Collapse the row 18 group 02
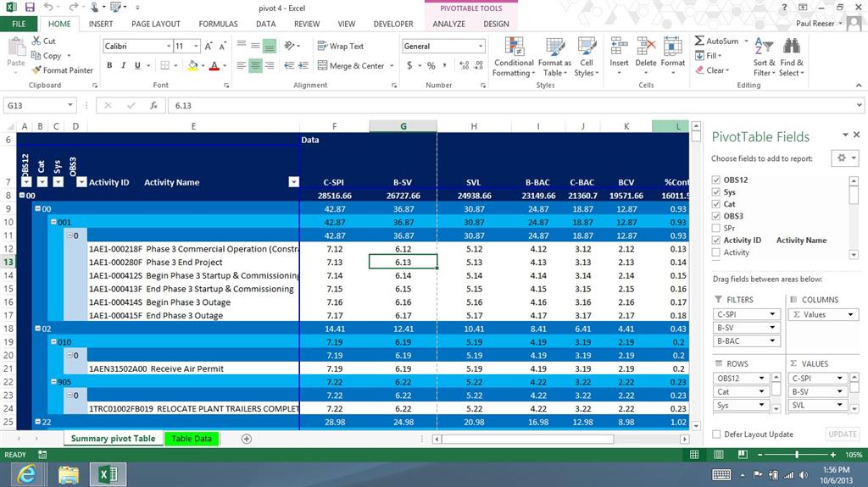 [x=37, y=329]
